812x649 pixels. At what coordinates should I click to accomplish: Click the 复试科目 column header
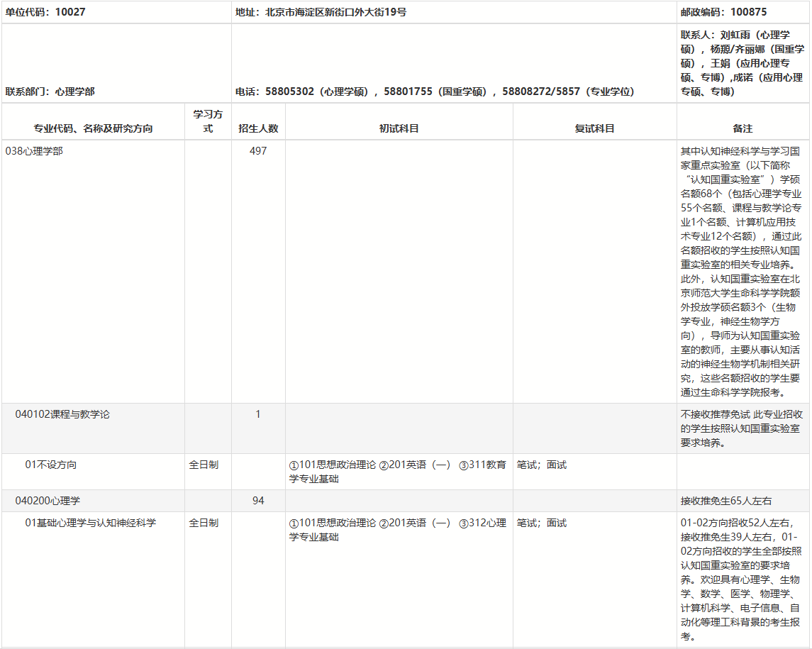pyautogui.click(x=594, y=128)
